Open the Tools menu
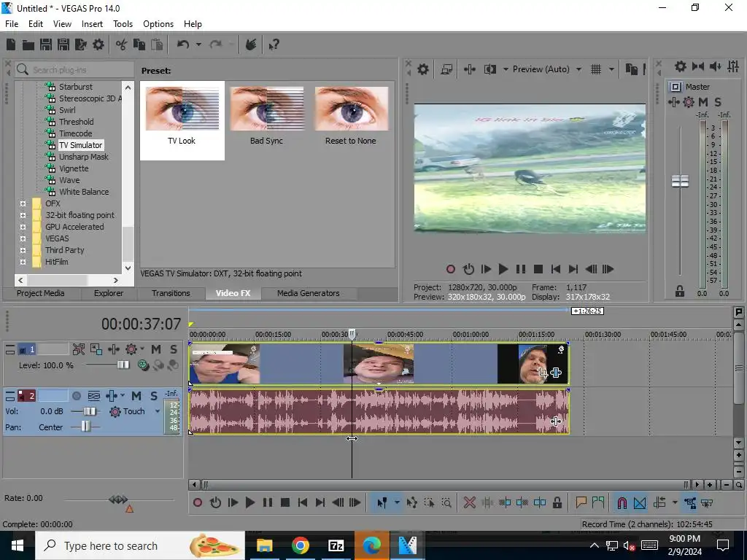Screen dimensions: 747x560 coord(123,24)
